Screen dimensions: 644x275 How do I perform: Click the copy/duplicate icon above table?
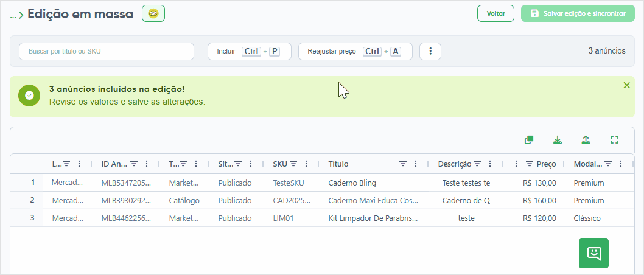529,140
